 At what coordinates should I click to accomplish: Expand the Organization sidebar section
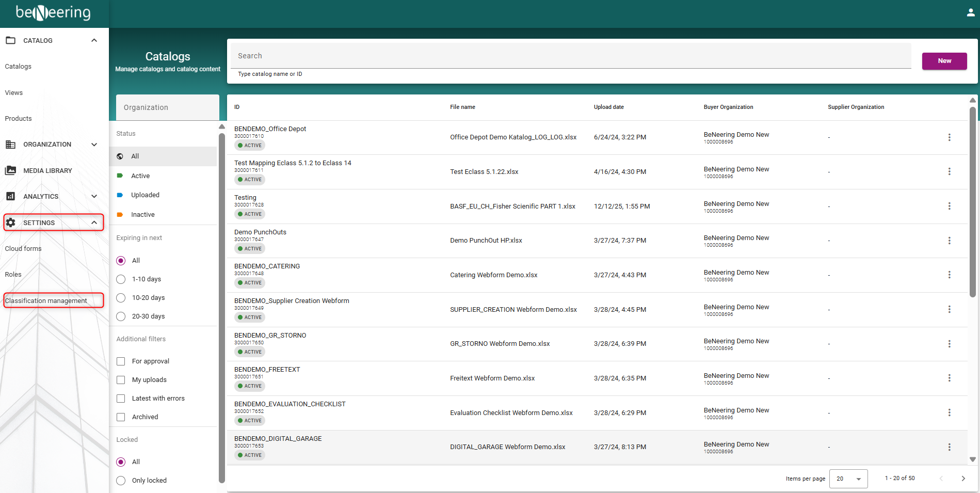click(94, 145)
